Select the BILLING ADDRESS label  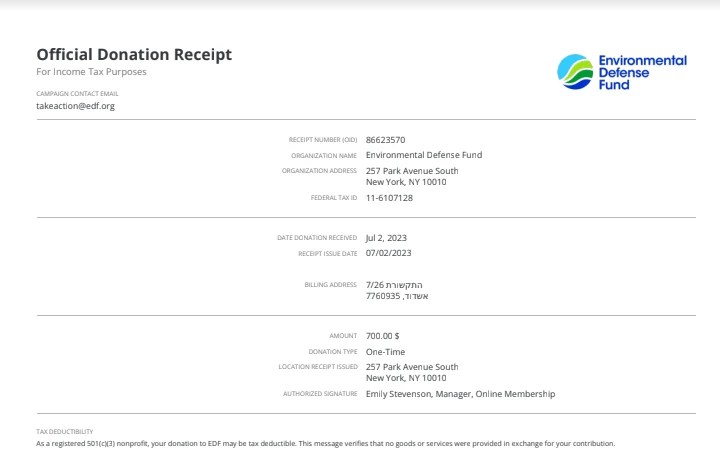331,285
